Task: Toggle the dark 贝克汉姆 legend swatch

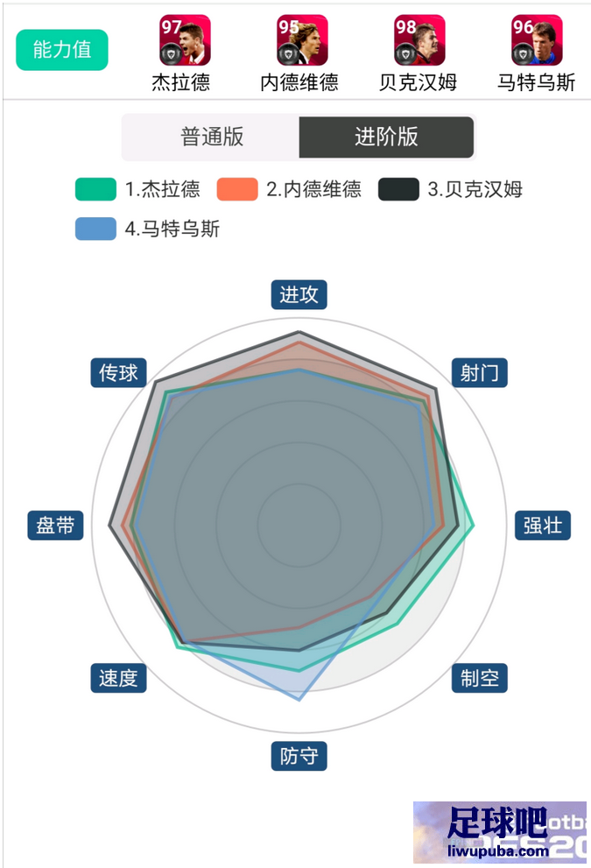Action: click(x=398, y=189)
